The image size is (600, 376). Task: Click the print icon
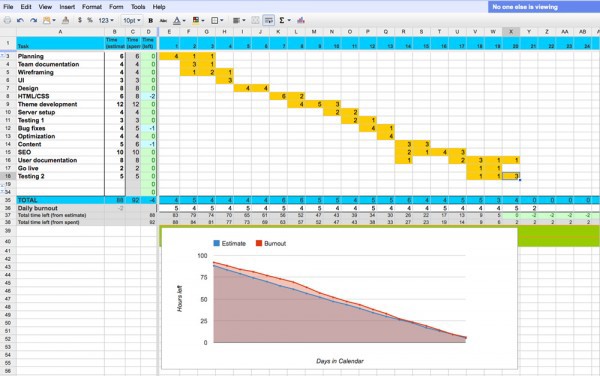tap(7, 20)
